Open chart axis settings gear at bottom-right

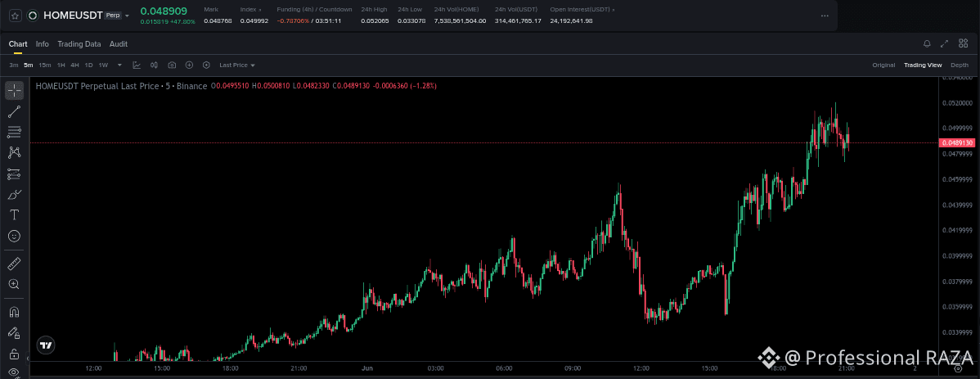pyautogui.click(x=957, y=370)
